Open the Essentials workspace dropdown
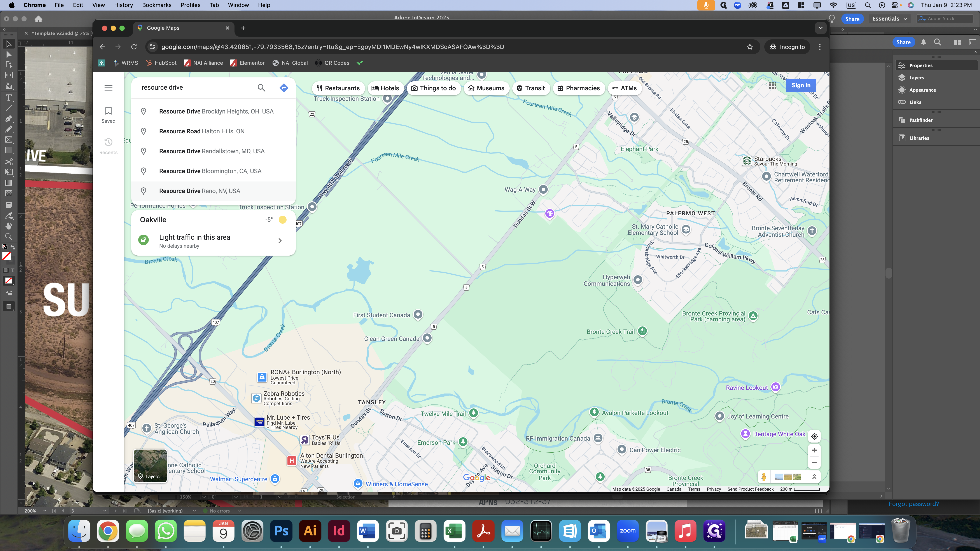Image resolution: width=980 pixels, height=551 pixels. (889, 19)
